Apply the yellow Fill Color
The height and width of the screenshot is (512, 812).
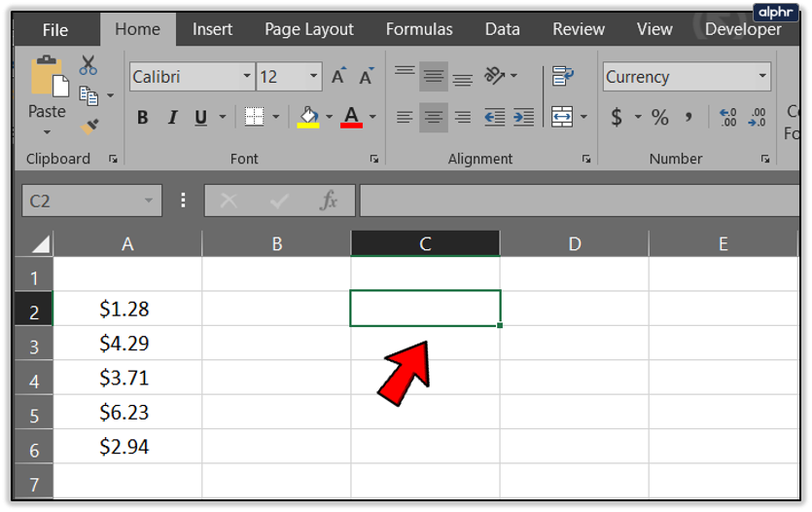(x=308, y=118)
